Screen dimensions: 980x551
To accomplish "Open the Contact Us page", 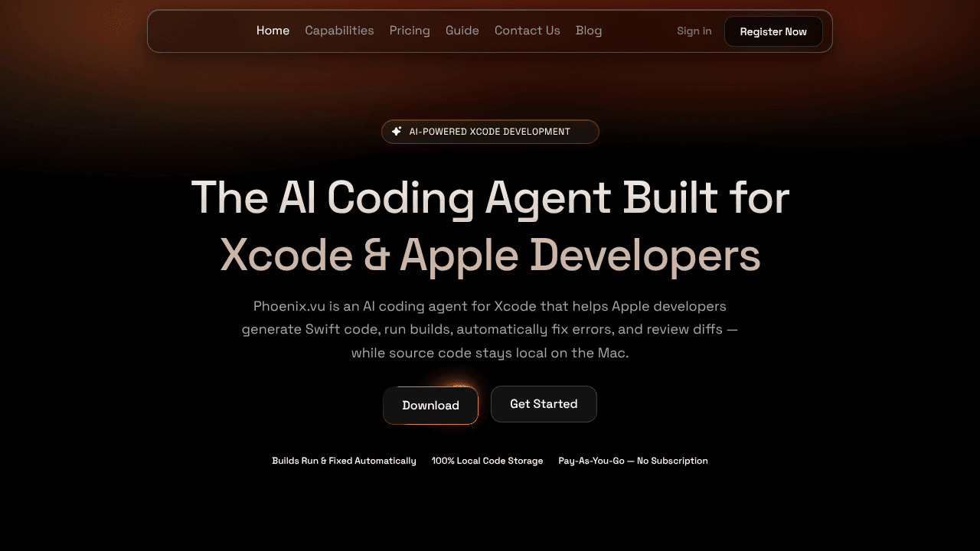I will pos(528,31).
